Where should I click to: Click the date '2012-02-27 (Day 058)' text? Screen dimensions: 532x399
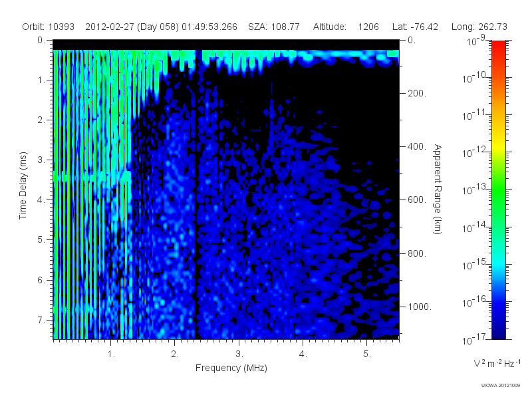[x=132, y=27]
